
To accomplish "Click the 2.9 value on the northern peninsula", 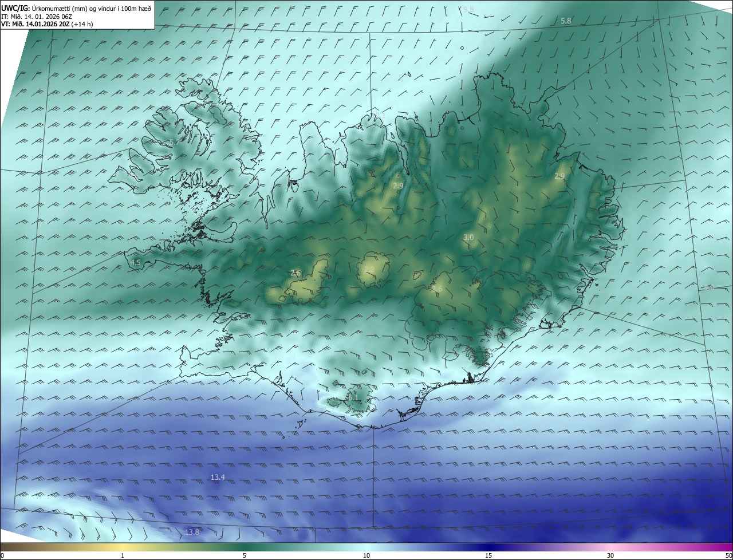I will [398, 186].
